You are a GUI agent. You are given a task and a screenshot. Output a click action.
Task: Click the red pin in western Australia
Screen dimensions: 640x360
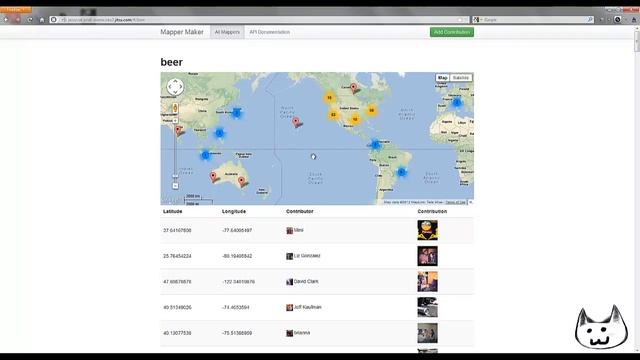(213, 176)
